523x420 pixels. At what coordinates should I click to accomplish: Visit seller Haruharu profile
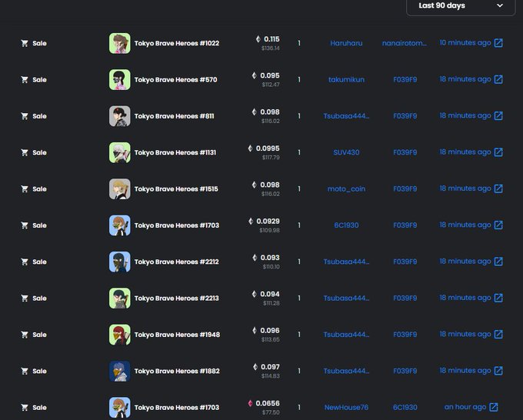pyautogui.click(x=346, y=43)
